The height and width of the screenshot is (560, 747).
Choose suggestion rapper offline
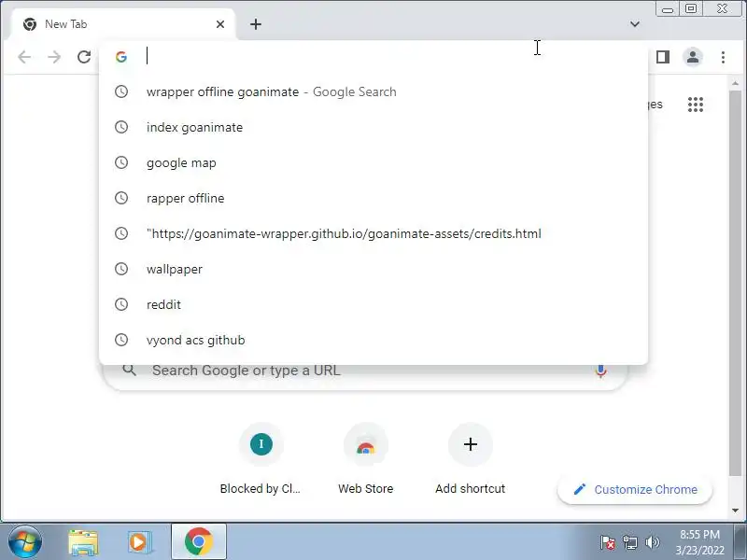point(373,198)
